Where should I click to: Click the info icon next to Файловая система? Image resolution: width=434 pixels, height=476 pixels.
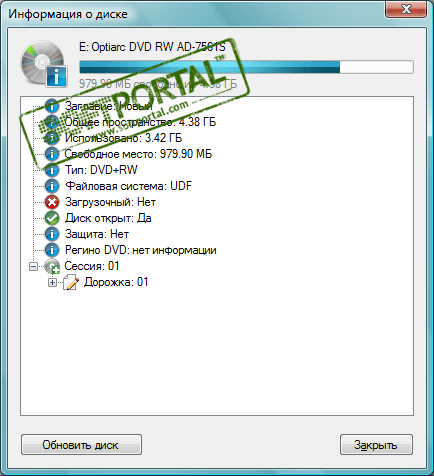(52, 186)
